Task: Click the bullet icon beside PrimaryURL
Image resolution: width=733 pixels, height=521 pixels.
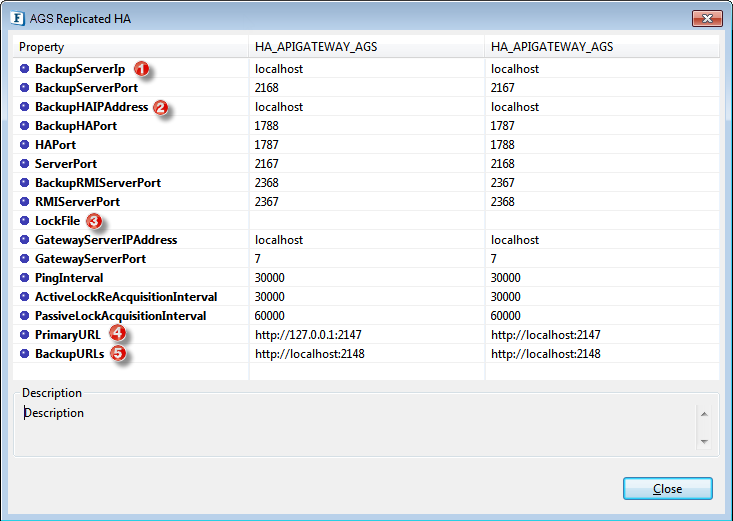Action: point(24,334)
